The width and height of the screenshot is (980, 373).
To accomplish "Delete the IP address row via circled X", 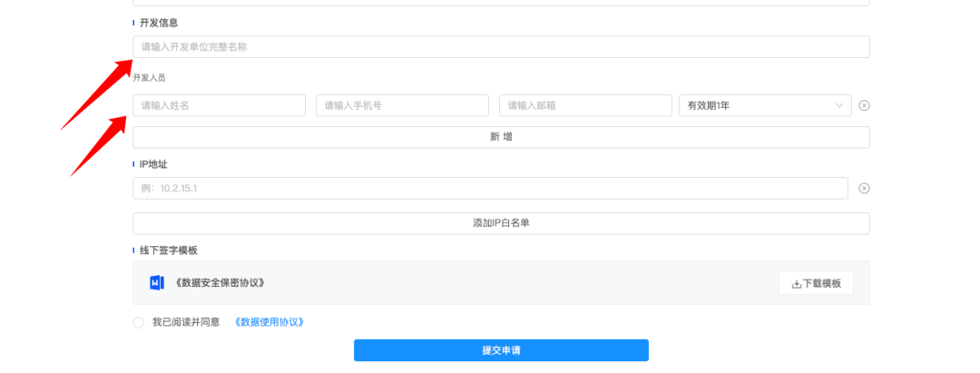I will (864, 189).
